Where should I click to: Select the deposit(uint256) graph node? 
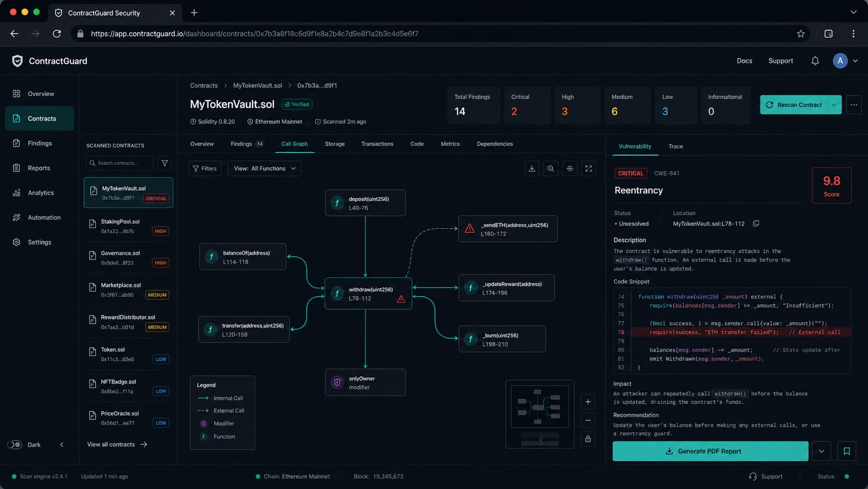[365, 203]
